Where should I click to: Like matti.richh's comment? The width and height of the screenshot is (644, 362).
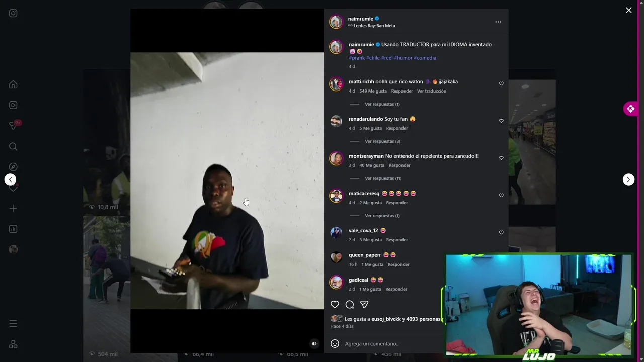[501, 84]
